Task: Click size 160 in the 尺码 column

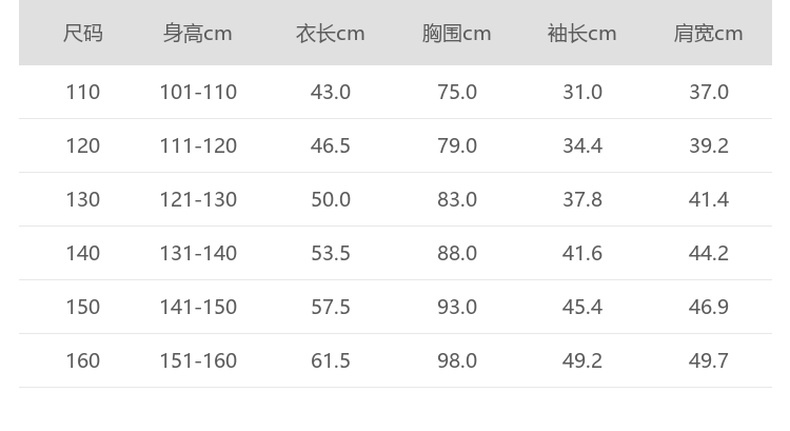Action: (83, 361)
